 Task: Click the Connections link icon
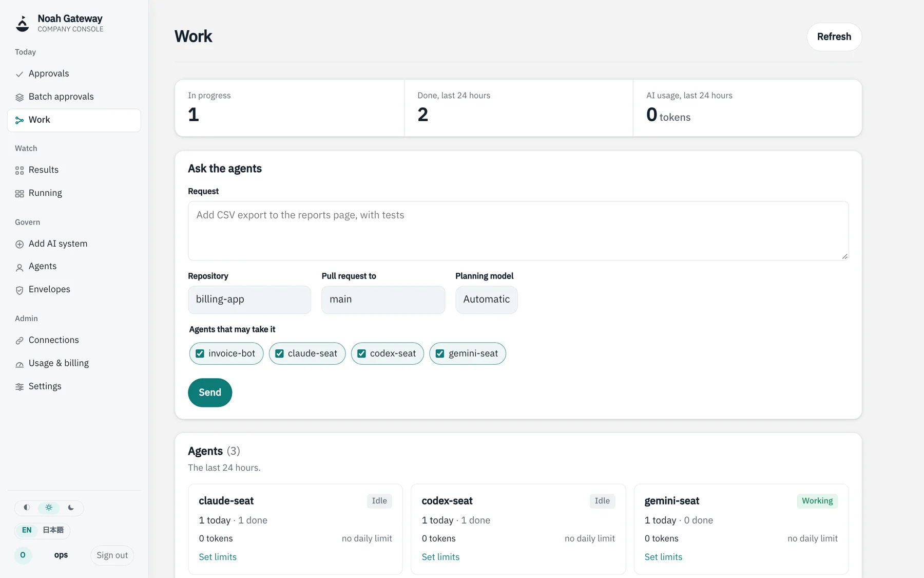point(20,341)
